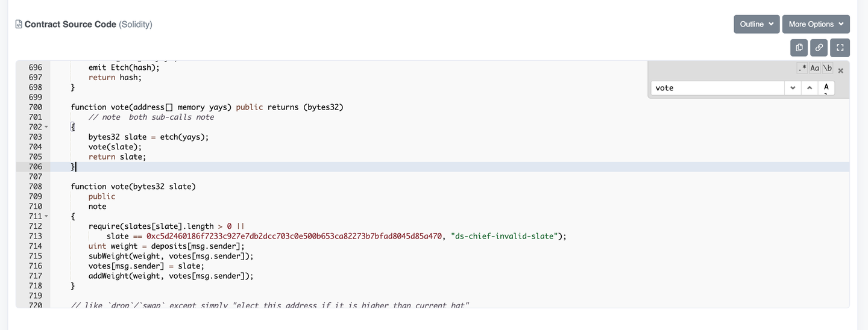868x330 pixels.
Task: Open the More Options dropdown
Action: coord(816,24)
